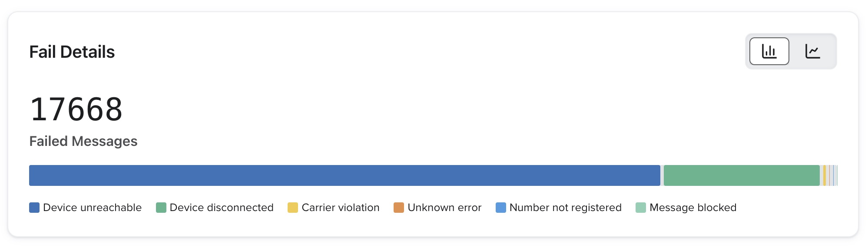Switch to line chart view
Viewport: 868px width, 251px height.
812,51
